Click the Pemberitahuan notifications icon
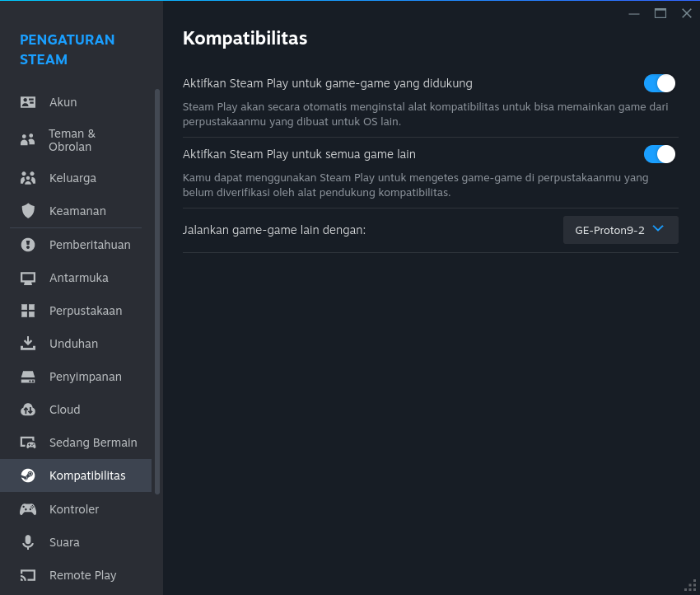The image size is (700, 595). [28, 245]
